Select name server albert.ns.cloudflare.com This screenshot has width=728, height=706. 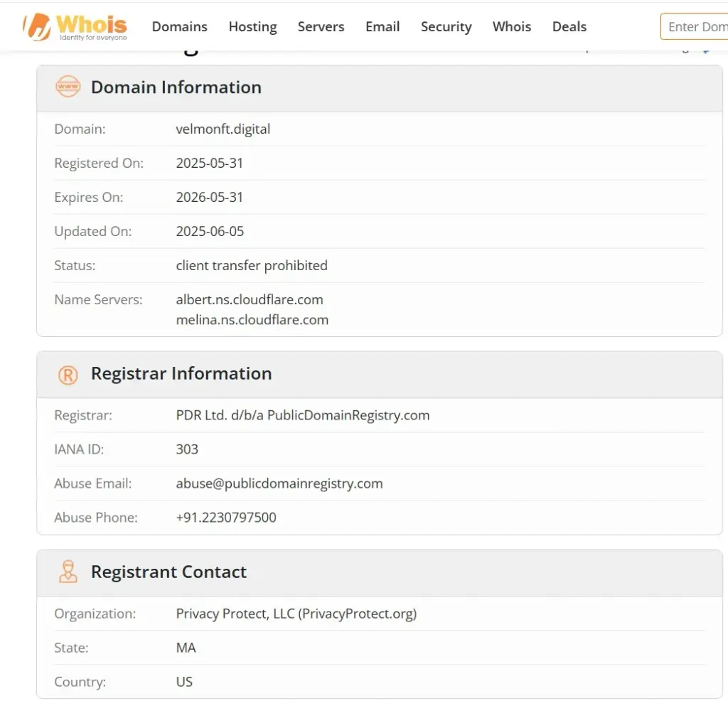point(250,299)
